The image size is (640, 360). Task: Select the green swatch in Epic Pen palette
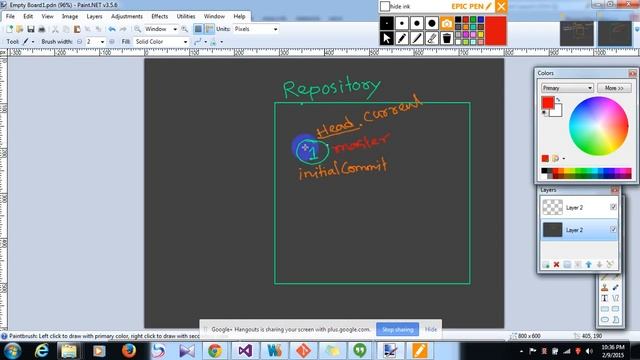(x=473, y=19)
